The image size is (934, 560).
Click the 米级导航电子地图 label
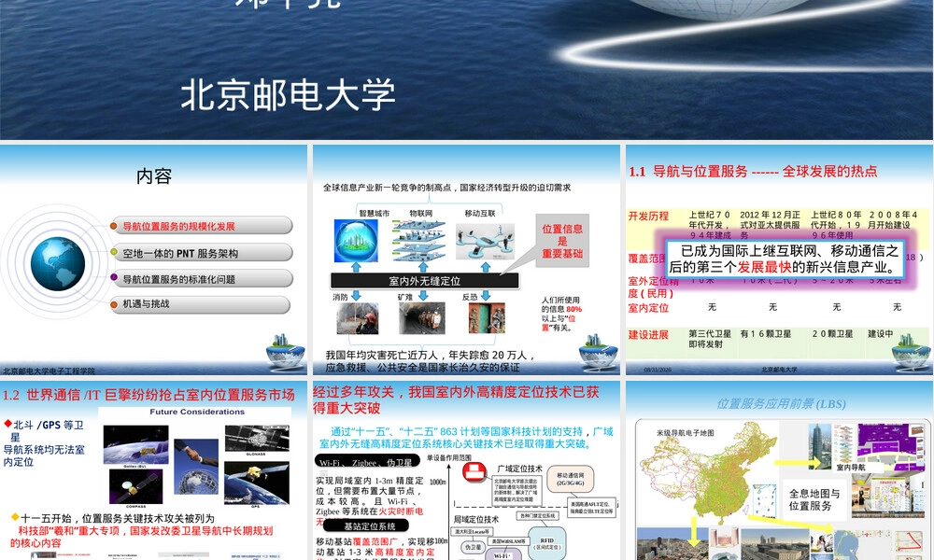click(685, 433)
